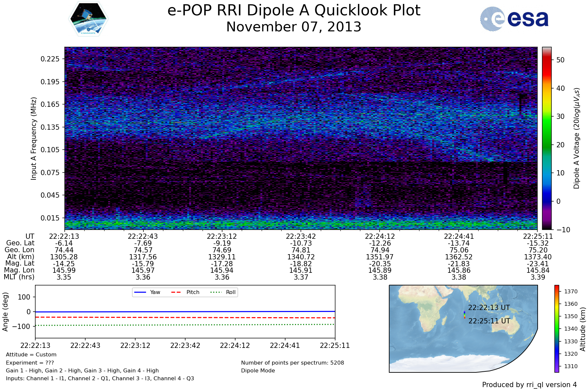Viewport: 588px width, 392px height.
Task: Click Number of points per spectrum text
Action: 292,363
